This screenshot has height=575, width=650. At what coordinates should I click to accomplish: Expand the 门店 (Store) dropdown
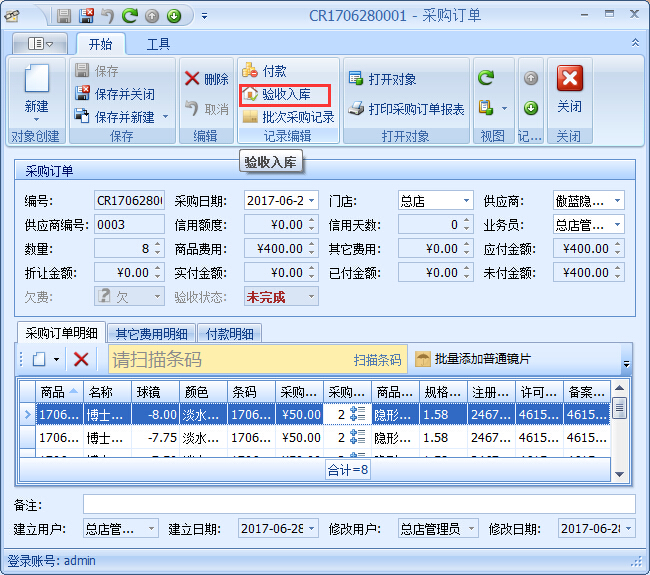pyautogui.click(x=464, y=201)
